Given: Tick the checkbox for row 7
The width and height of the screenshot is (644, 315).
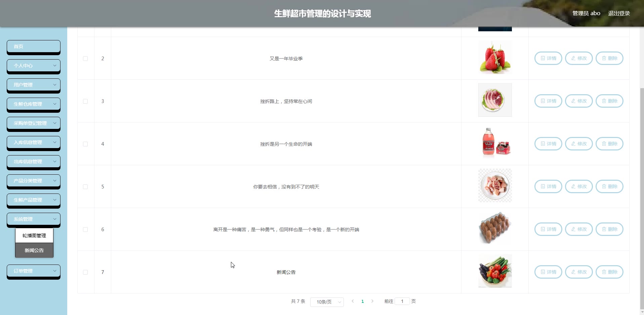Looking at the screenshot, I should pos(85,272).
